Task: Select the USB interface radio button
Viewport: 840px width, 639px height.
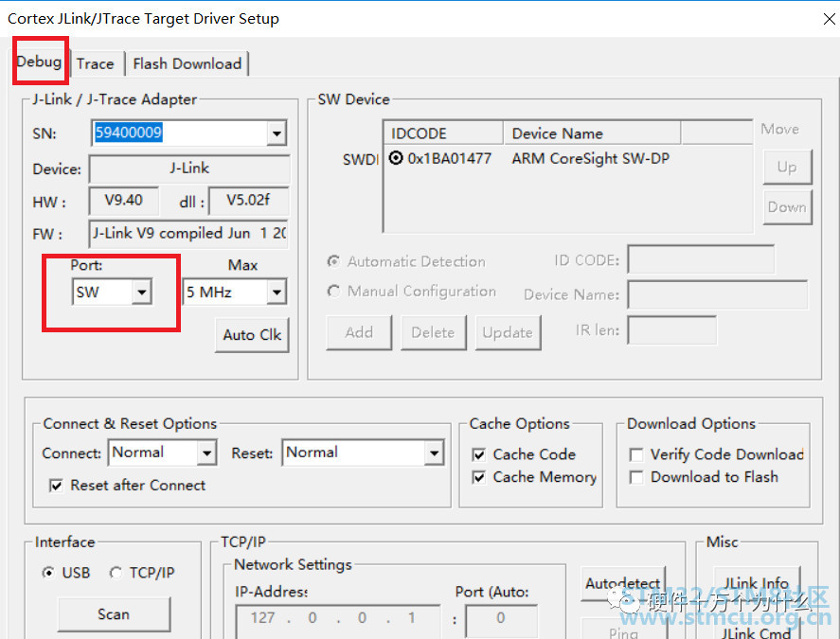Action: [x=48, y=573]
